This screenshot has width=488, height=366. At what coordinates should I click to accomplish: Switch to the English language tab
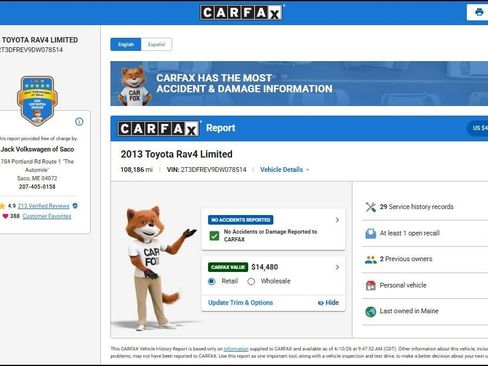[x=126, y=44]
